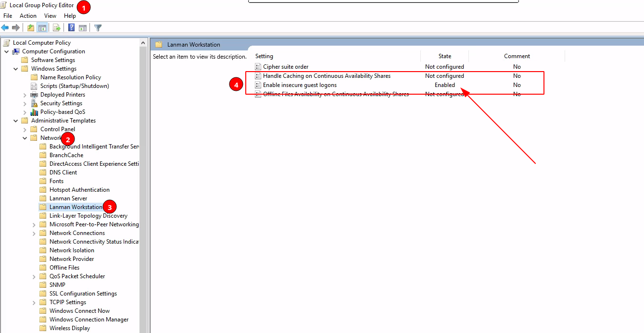Select Wireless Display in the tree
644x333 pixels.
[70, 328]
